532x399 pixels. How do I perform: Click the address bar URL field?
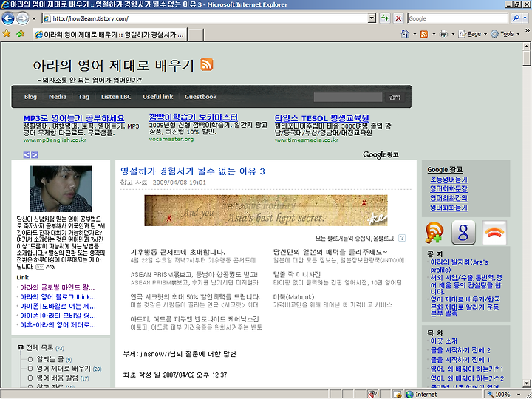click(x=205, y=18)
